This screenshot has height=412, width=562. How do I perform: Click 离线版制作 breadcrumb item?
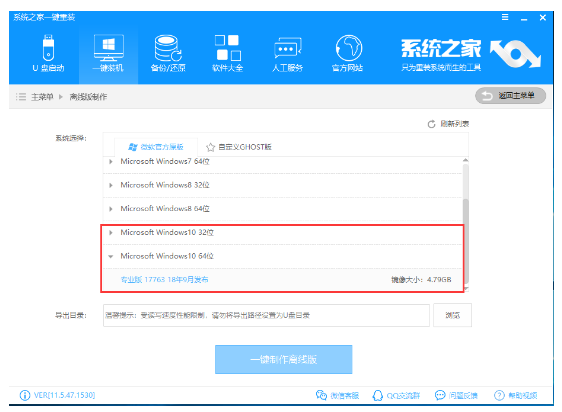(x=88, y=97)
